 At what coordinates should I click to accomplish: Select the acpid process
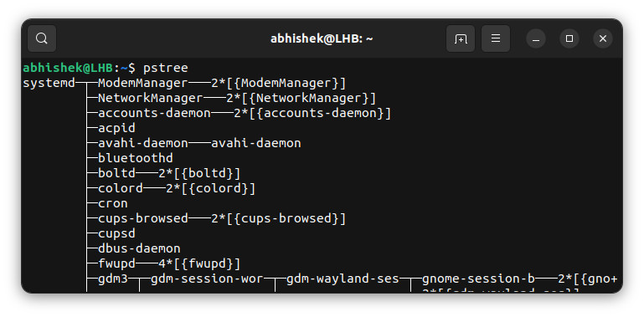pos(116,128)
